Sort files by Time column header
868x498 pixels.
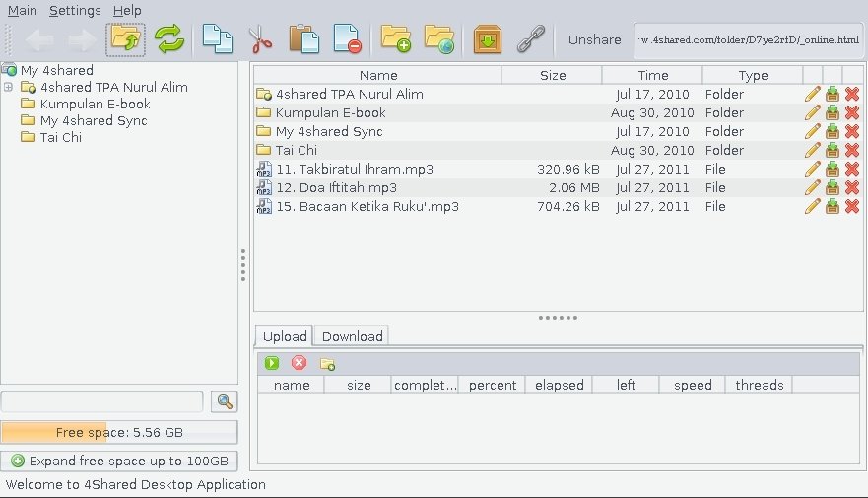652,75
